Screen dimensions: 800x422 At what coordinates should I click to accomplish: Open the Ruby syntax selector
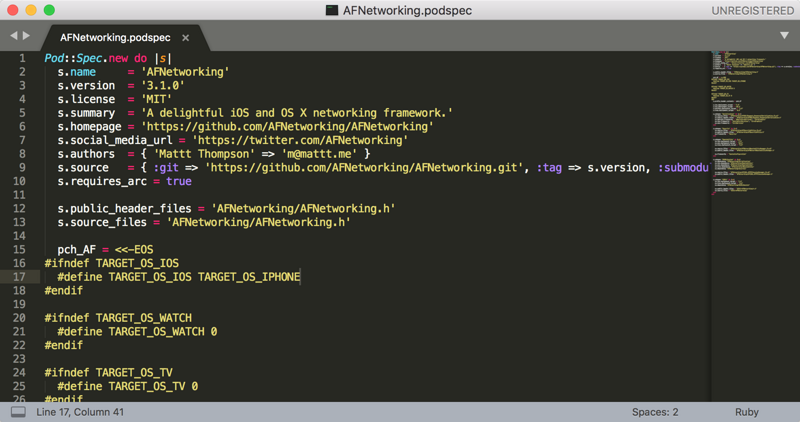pos(746,412)
